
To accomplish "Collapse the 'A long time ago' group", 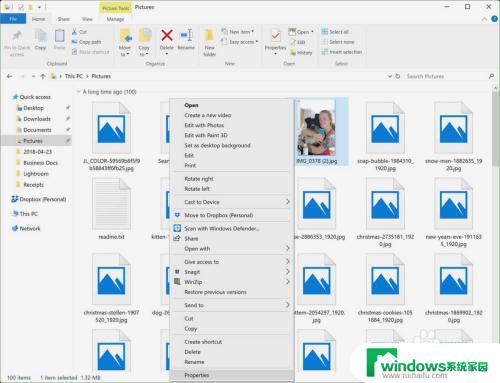I will [79, 92].
